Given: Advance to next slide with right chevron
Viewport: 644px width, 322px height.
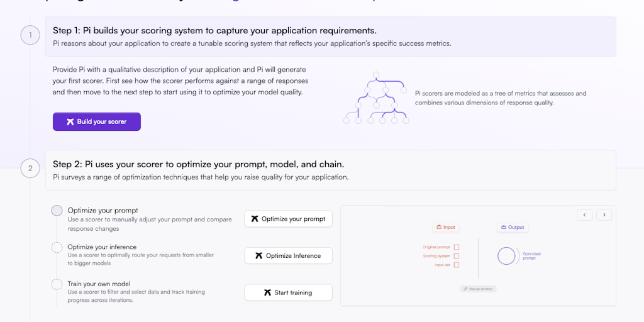Looking at the screenshot, I should (604, 214).
